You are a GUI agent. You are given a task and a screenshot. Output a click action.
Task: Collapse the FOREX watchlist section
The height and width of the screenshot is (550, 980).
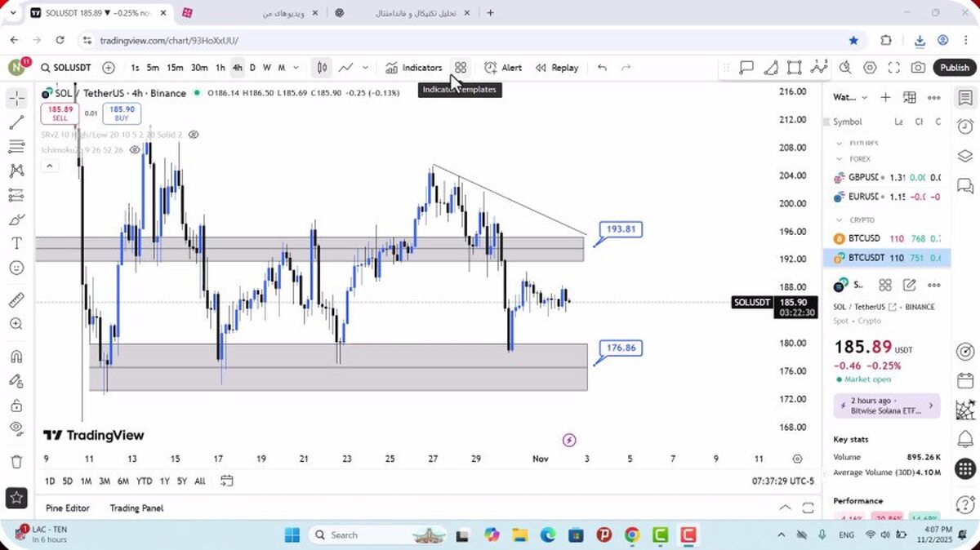[840, 159]
